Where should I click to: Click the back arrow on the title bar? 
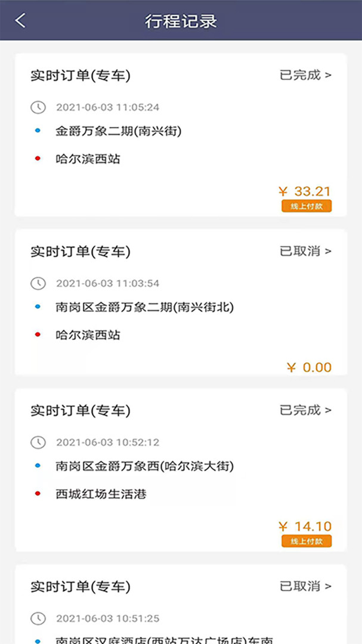tap(20, 20)
